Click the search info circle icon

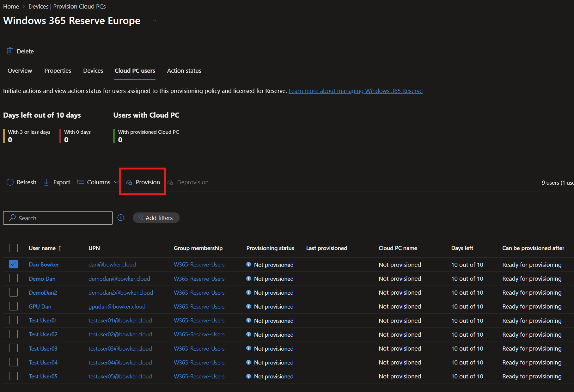point(121,217)
